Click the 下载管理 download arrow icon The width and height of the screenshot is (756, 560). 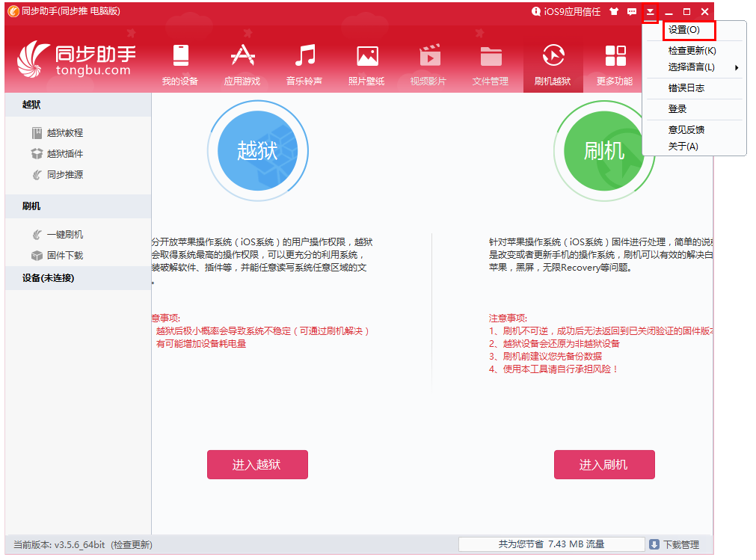pyautogui.click(x=654, y=544)
